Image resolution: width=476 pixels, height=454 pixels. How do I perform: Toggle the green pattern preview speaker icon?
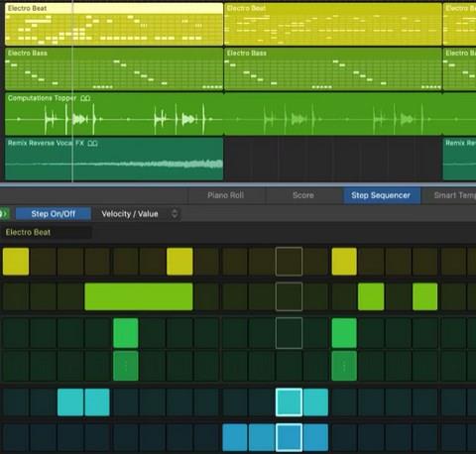[x=4, y=213]
